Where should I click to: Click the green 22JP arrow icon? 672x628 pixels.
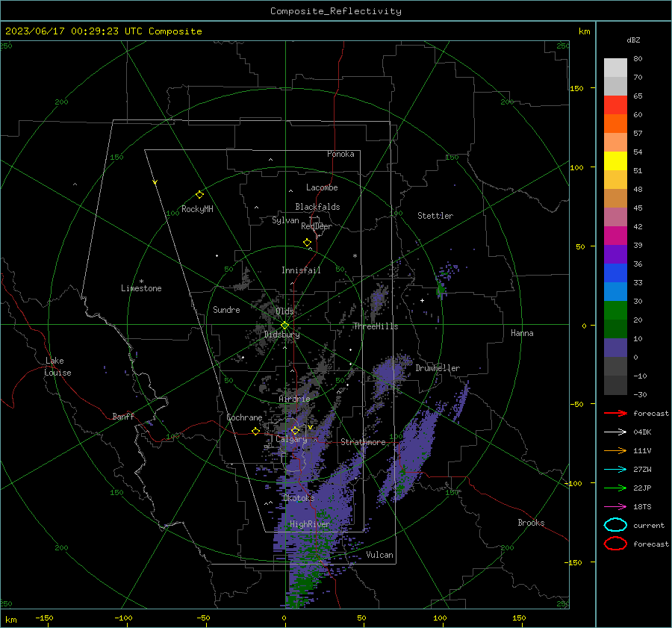coord(615,488)
